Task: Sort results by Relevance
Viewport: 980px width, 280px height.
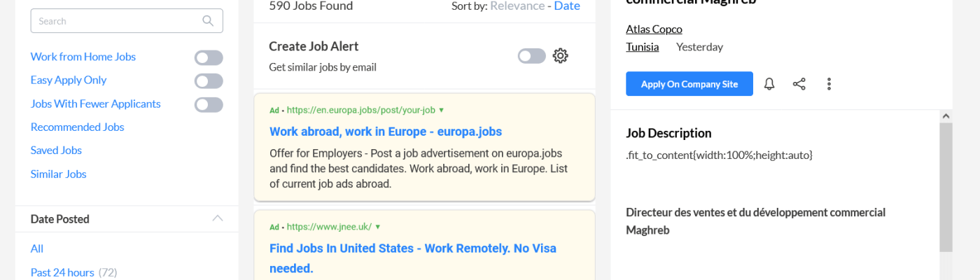Action: (517, 6)
